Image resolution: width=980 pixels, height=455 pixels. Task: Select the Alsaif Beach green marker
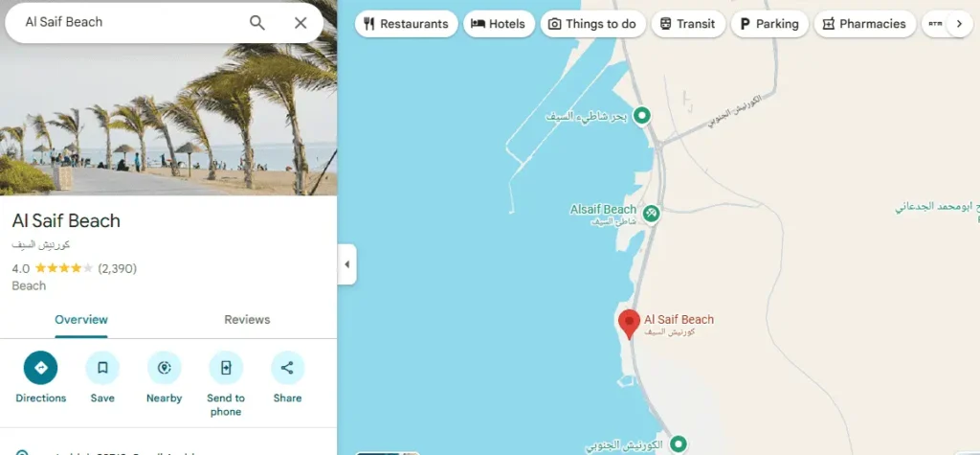pos(651,214)
